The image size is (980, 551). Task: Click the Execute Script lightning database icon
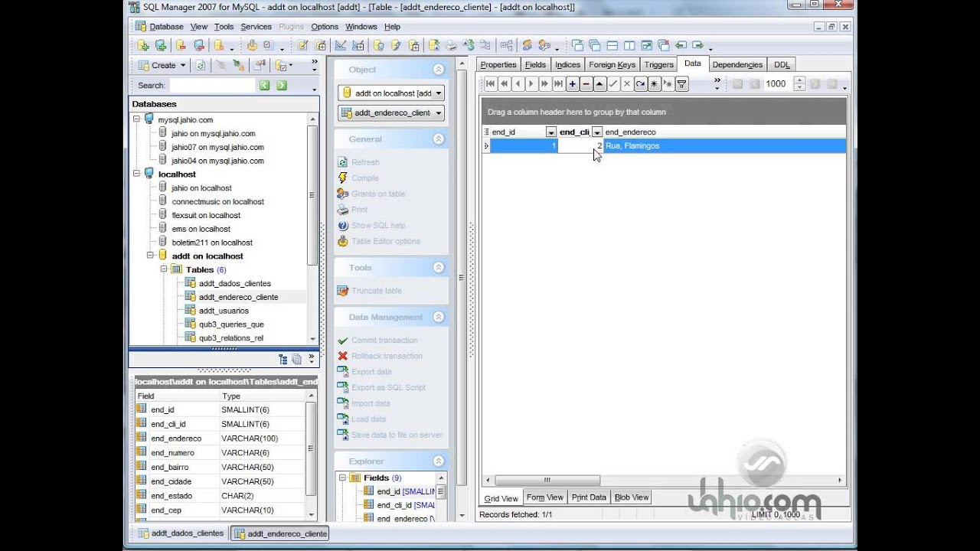click(x=396, y=46)
